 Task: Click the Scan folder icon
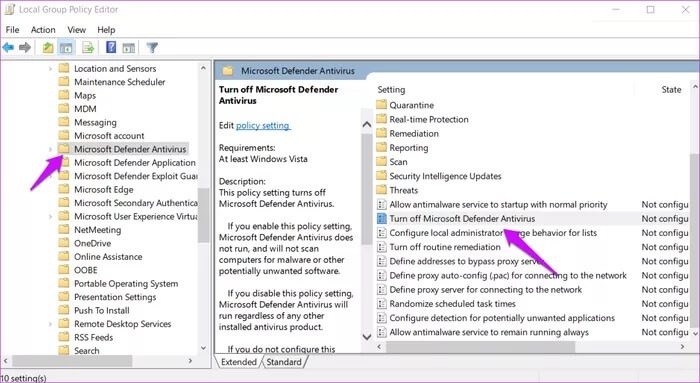pos(381,162)
